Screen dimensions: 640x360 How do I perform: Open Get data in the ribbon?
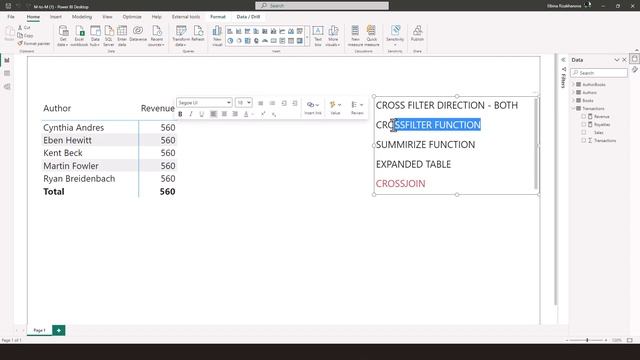[x=63, y=36]
